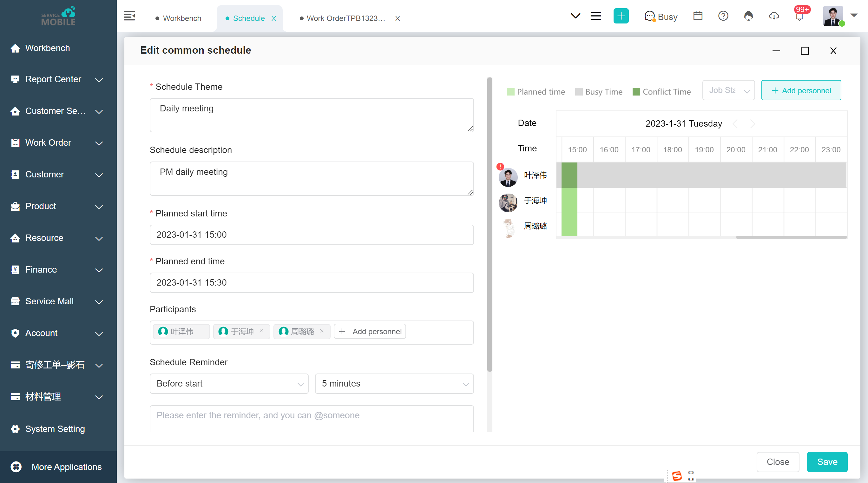Close the Work Order TPB1323 tab
868x483 pixels.
click(398, 18)
